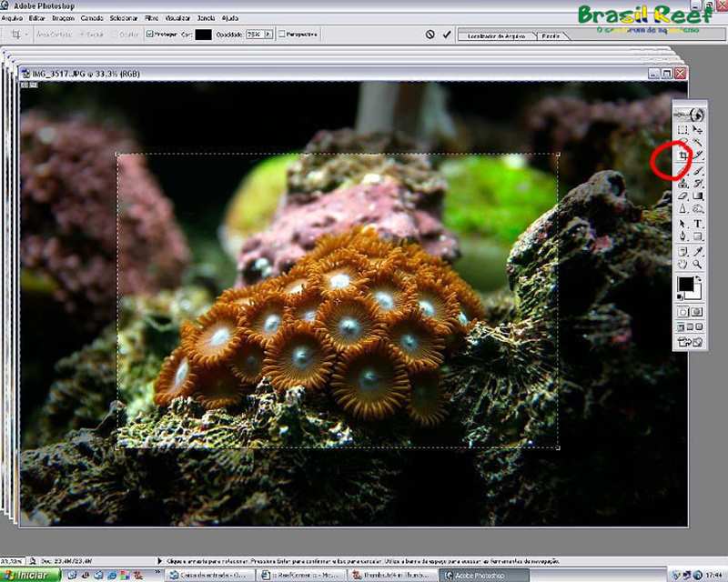The height and width of the screenshot is (582, 728).
Task: Cancel crop with the circle-slash icon
Action: tap(430, 35)
